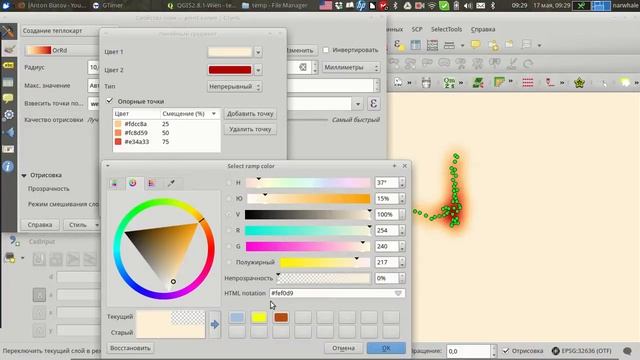Image resolution: width=640 pixels, height=360 pixels.
Task: Select the saturation radio button below H
Action: [x=229, y=198]
